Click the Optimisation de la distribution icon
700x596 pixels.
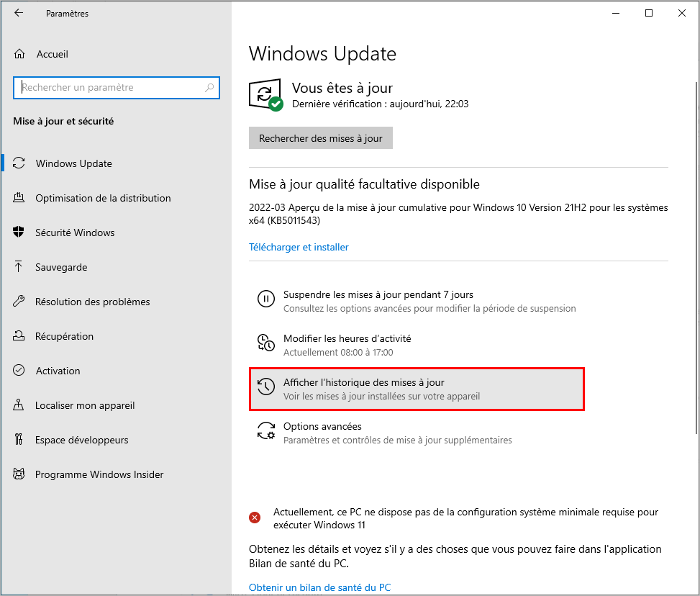(19, 197)
